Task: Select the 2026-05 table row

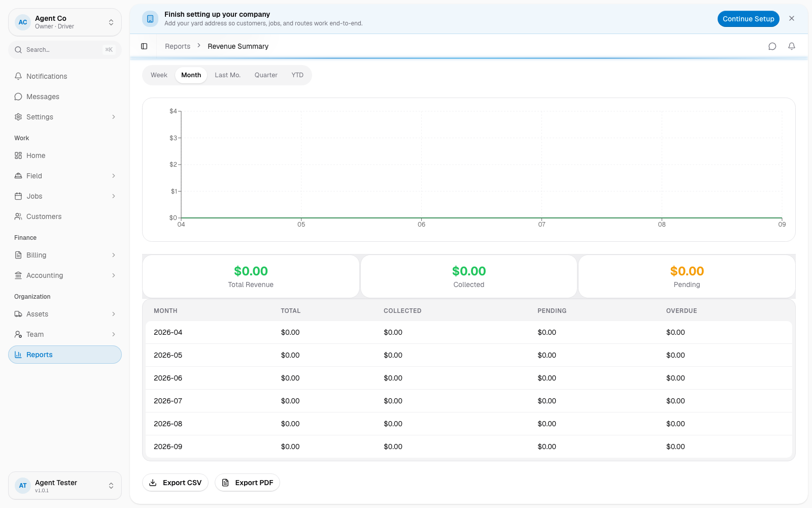Action: [x=469, y=355]
